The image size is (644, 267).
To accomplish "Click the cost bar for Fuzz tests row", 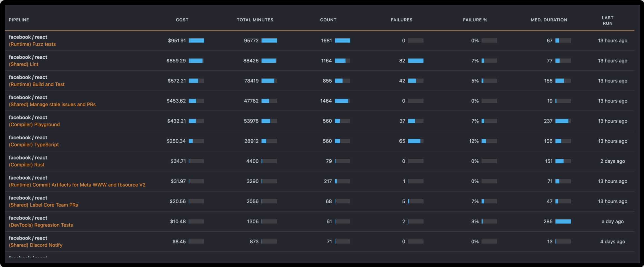I will (196, 40).
